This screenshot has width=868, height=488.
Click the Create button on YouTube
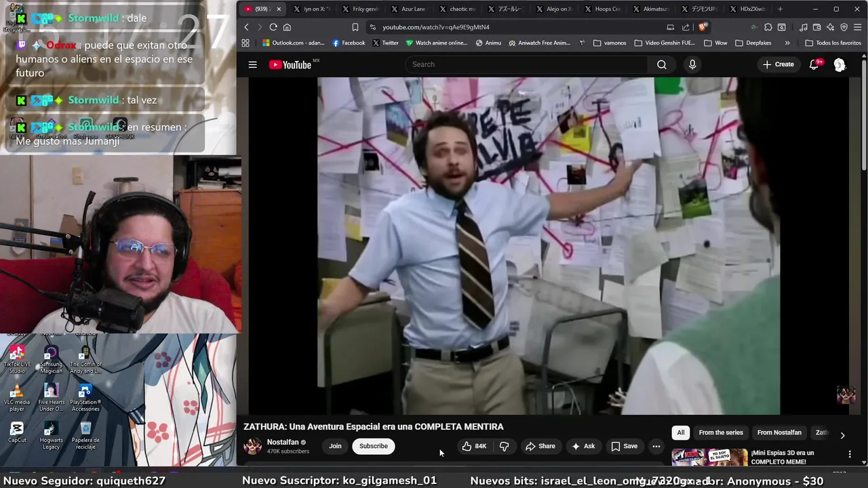pos(778,64)
